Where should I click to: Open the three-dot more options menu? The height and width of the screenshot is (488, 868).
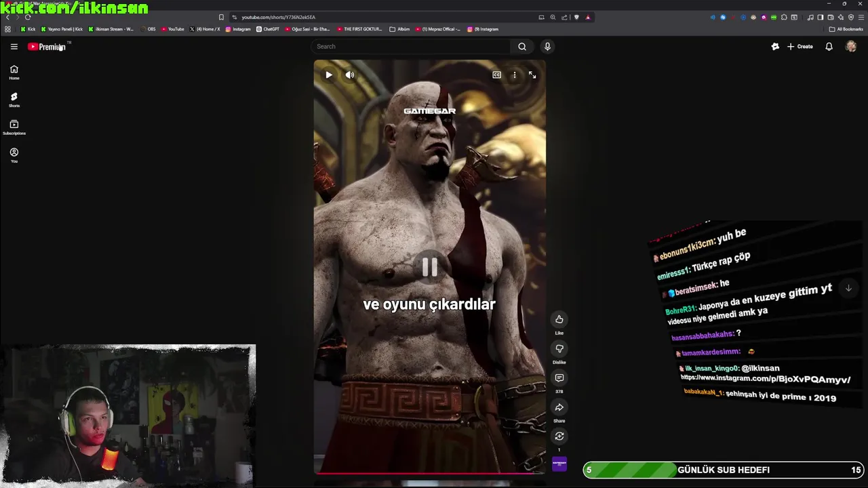coord(515,75)
